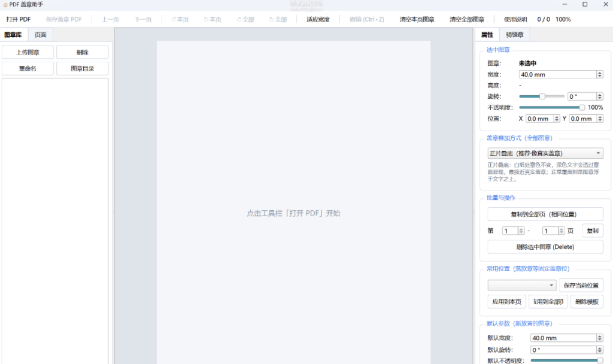
Task: Click 撤销 (Ctrl+Z) undo
Action: pos(367,19)
